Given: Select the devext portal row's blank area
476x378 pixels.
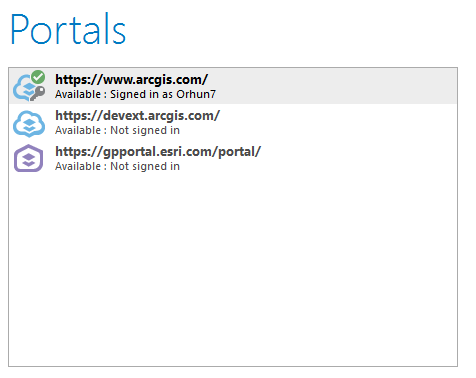Looking at the screenshot, I should pyautogui.click(x=333, y=122).
